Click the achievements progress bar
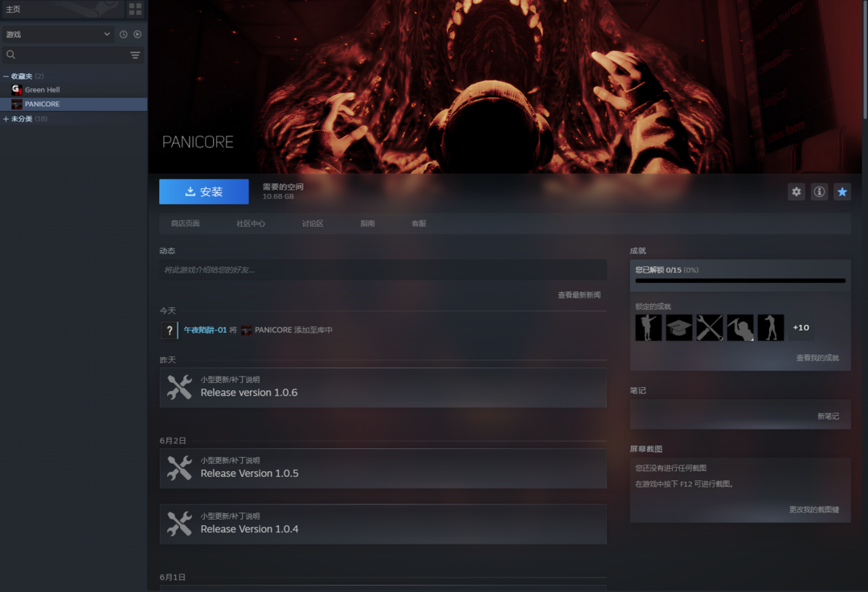Viewport: 868px width, 592px height. pyautogui.click(x=740, y=281)
